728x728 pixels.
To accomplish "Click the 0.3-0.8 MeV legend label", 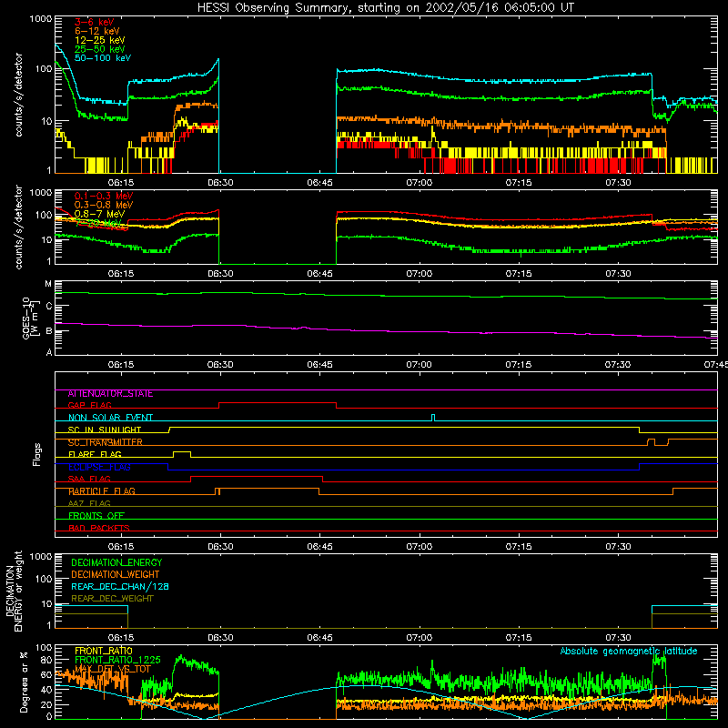I will tap(104, 205).
